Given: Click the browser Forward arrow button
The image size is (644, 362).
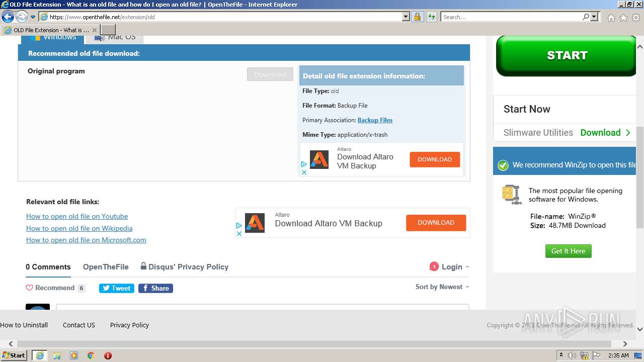Looking at the screenshot, I should 22,17.
